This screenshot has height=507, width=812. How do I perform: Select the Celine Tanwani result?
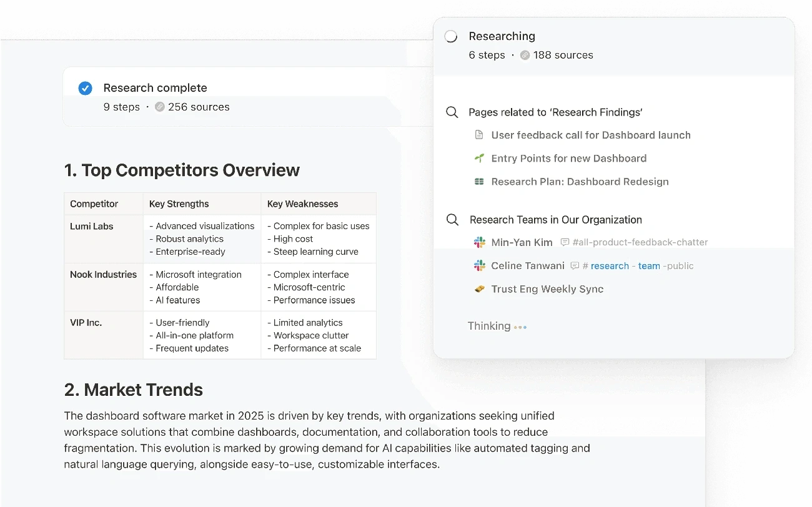[528, 266]
